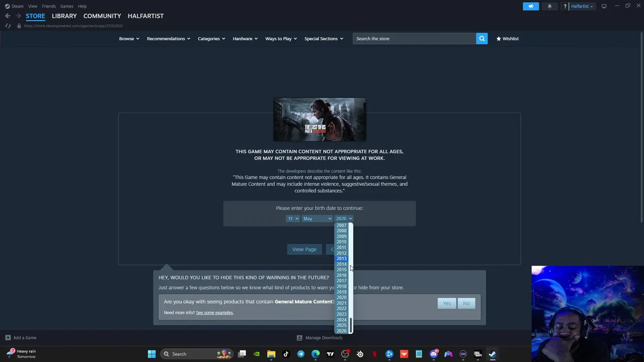Viewport: 644px width, 362px height.
Task: Open the birth month dropdown showing May
Action: (317, 219)
